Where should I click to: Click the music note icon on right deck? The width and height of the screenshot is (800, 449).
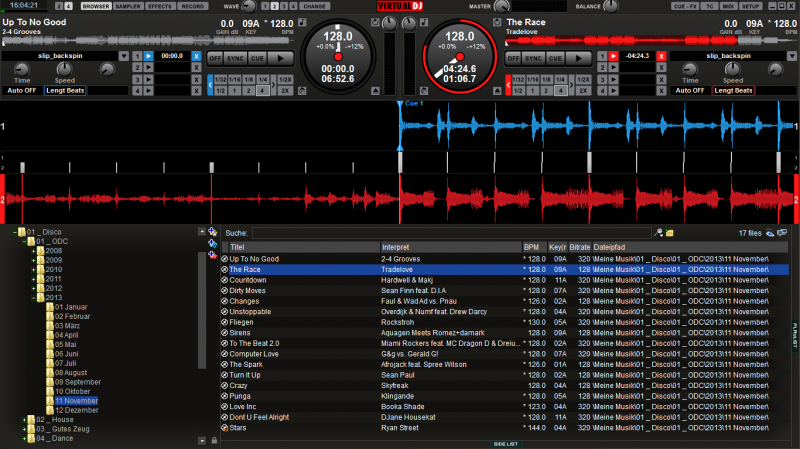424,22
